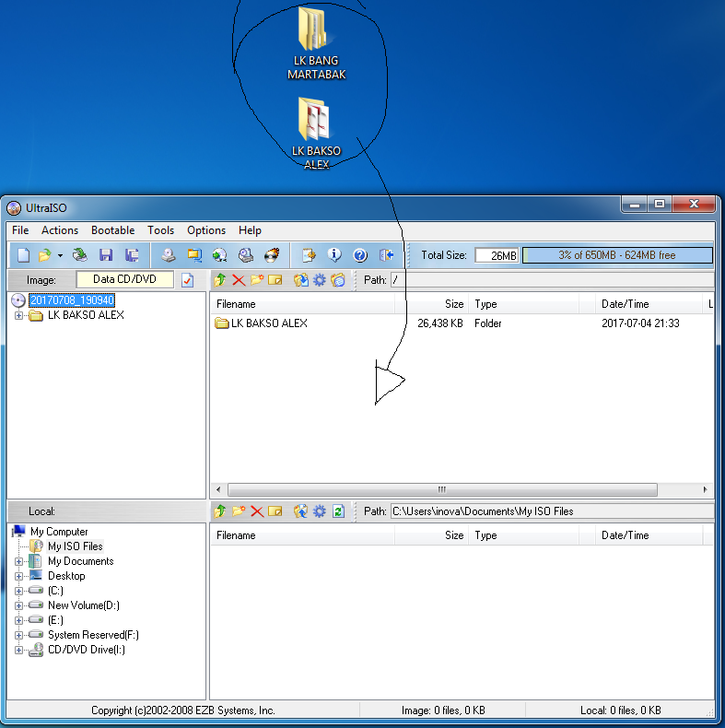Expand LK BAKSO ALEX folder in image tree
This screenshot has height=728, width=725.
(x=18, y=316)
